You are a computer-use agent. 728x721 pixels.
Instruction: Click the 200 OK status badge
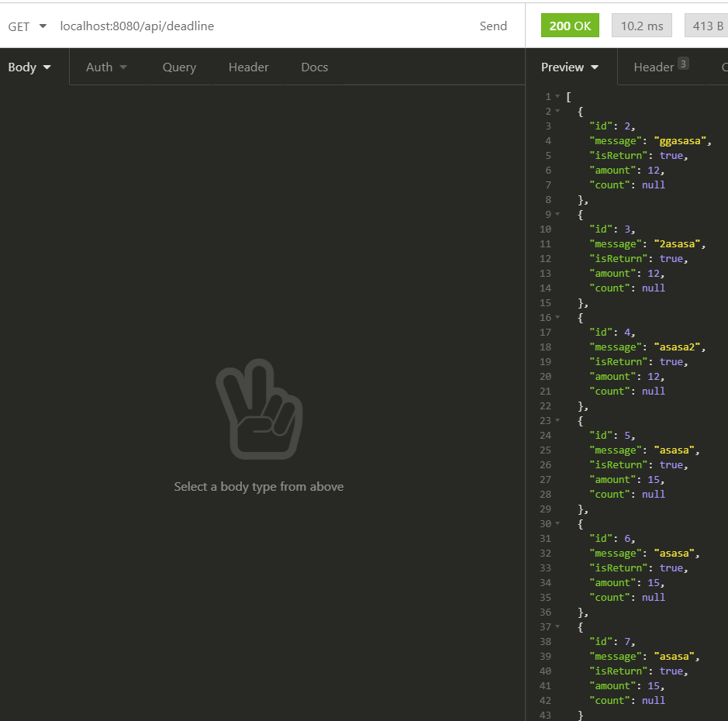[570, 26]
